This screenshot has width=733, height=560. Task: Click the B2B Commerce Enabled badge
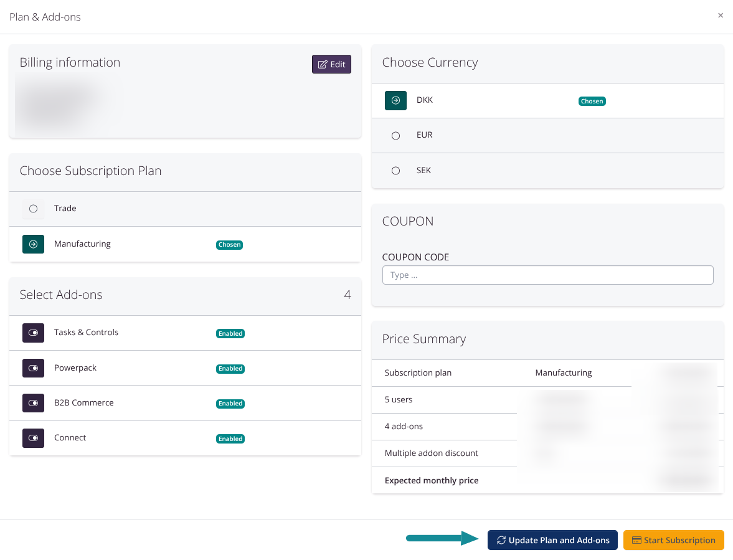(230, 404)
